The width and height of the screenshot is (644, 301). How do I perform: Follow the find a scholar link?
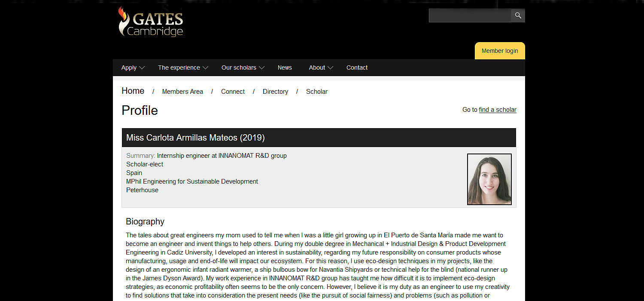tap(498, 110)
